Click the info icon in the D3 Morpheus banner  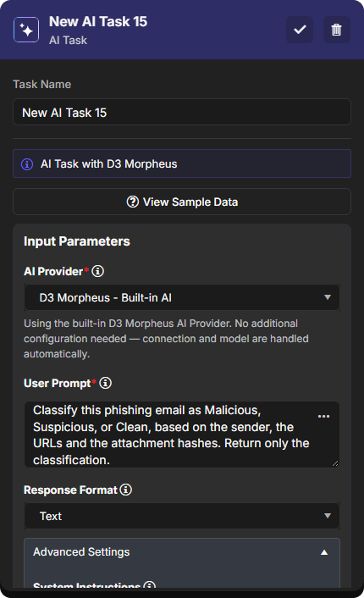(27, 164)
